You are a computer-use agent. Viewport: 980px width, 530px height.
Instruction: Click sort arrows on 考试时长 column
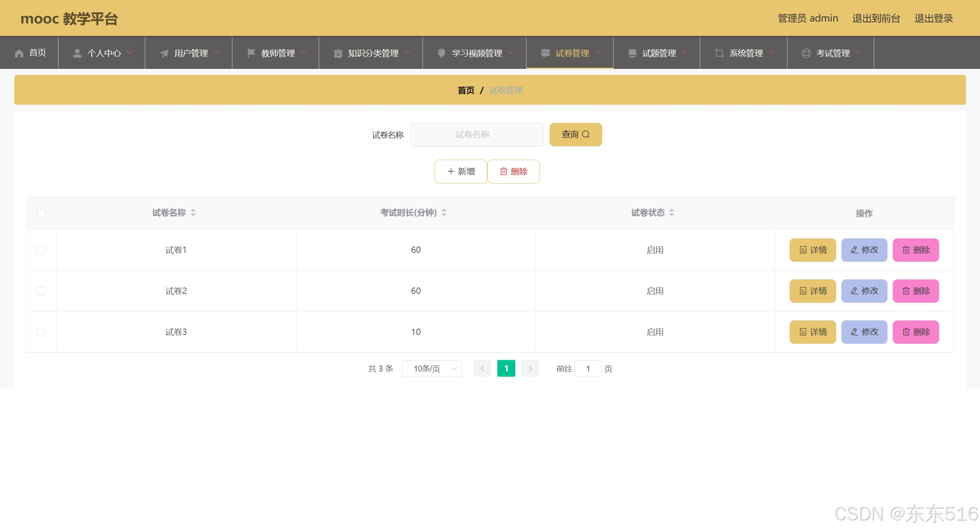coord(444,213)
